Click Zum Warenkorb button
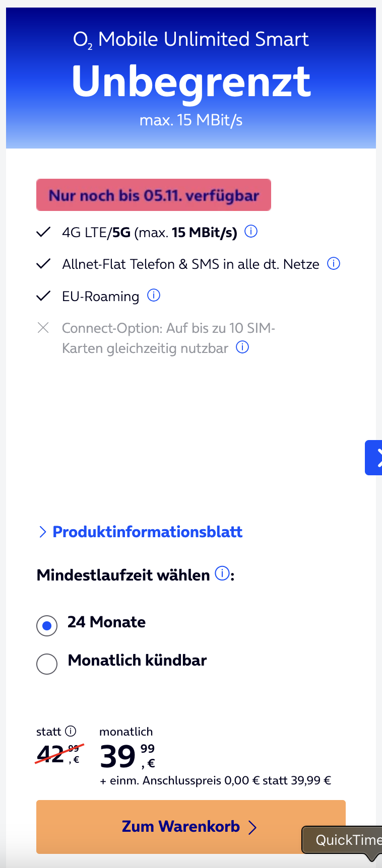The height and width of the screenshot is (868, 382). 190,826
